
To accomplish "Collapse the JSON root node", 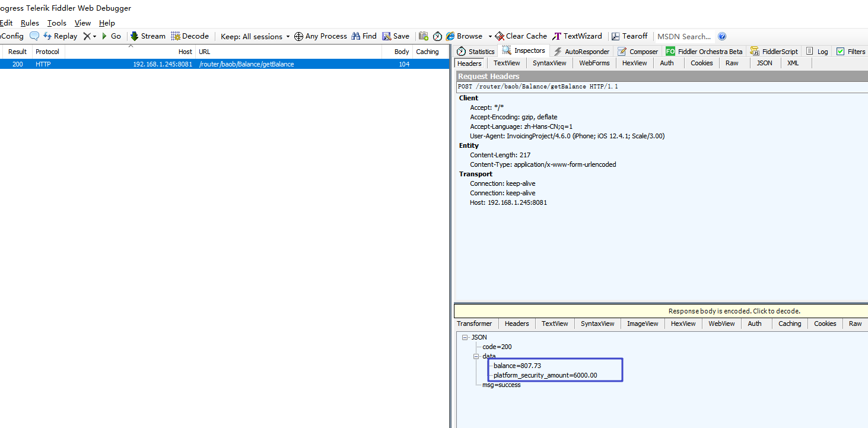I will pos(465,337).
